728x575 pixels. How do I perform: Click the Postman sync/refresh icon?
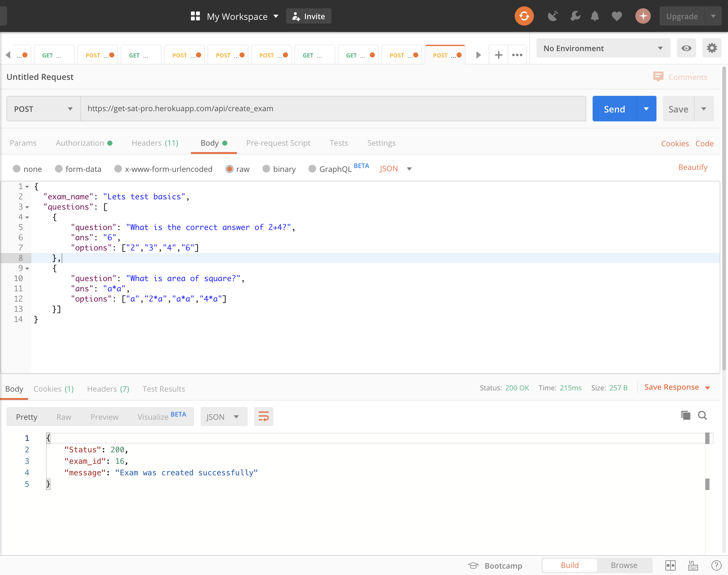click(524, 16)
